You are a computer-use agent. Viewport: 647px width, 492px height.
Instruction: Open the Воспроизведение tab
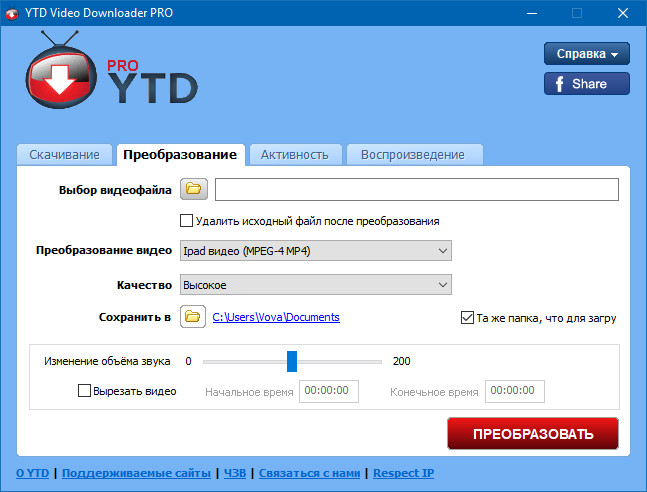(412, 155)
